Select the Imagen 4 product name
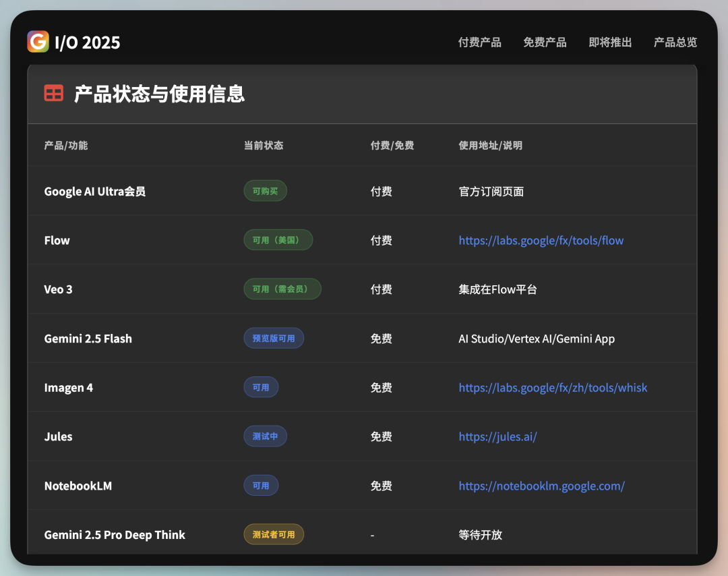Viewport: 728px width, 576px height. (69, 388)
